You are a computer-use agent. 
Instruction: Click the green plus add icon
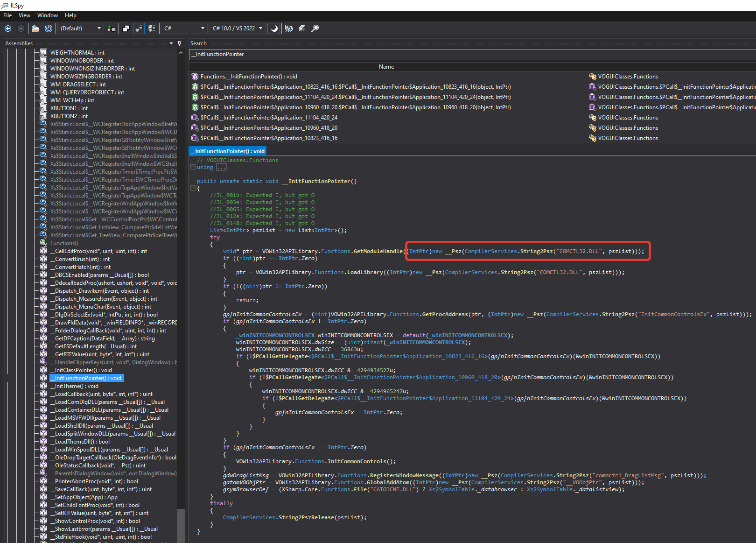(111, 28)
